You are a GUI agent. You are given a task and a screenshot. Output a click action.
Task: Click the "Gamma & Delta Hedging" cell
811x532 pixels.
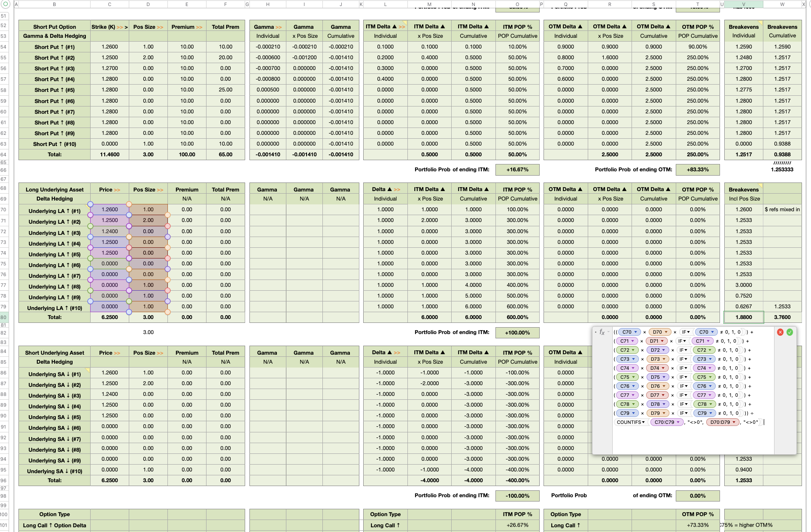coord(55,36)
